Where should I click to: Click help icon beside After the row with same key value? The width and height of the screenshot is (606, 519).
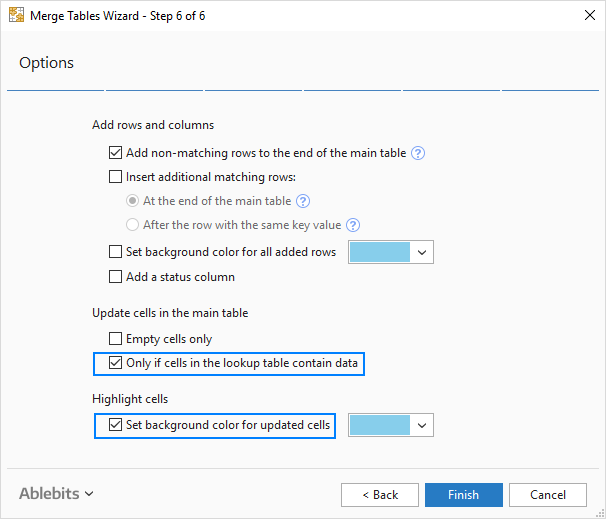[352, 225]
